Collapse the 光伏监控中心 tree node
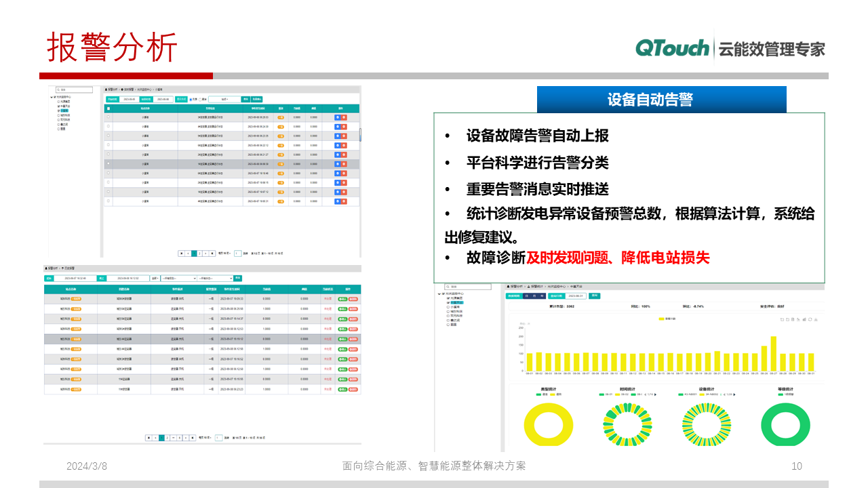The width and height of the screenshot is (868, 488). (52, 96)
